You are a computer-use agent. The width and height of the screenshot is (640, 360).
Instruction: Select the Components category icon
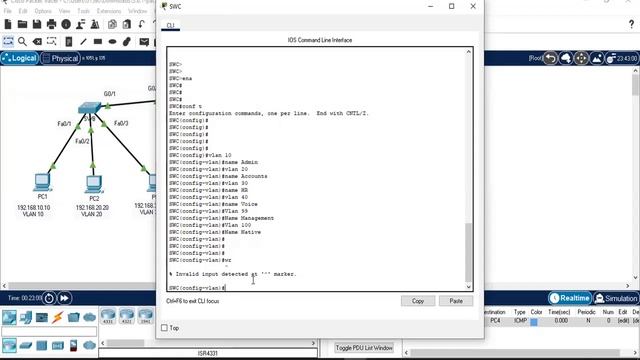pyautogui.click(x=42, y=317)
